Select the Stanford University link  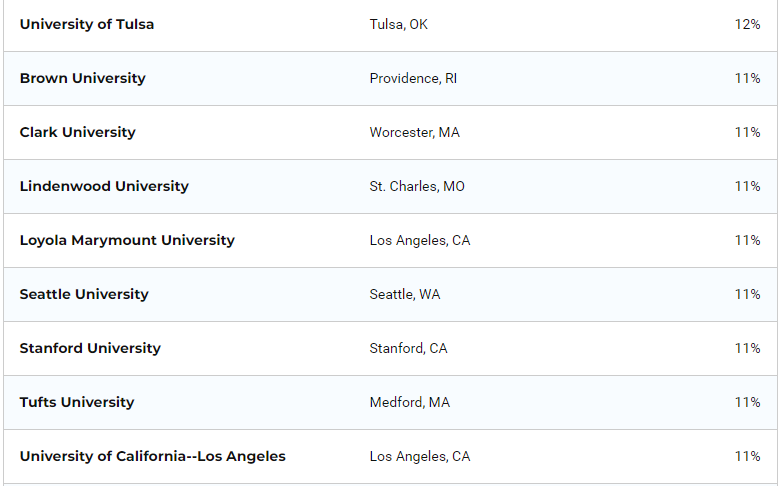pos(90,348)
